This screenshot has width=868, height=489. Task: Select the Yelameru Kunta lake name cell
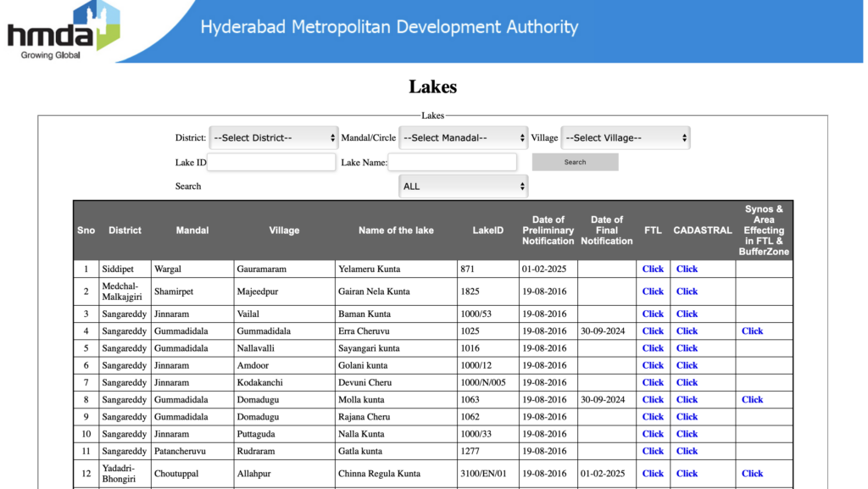397,269
